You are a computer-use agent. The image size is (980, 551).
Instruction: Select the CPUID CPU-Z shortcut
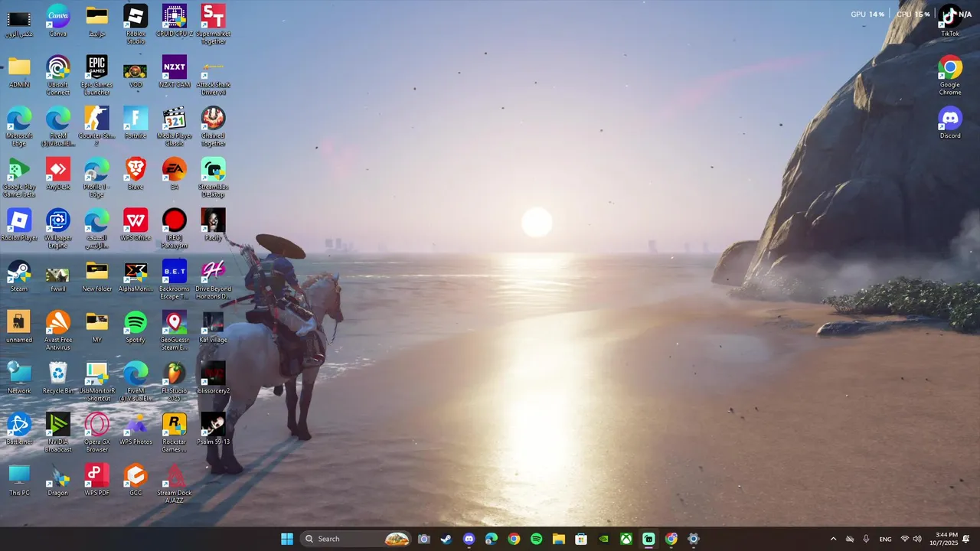point(175,21)
